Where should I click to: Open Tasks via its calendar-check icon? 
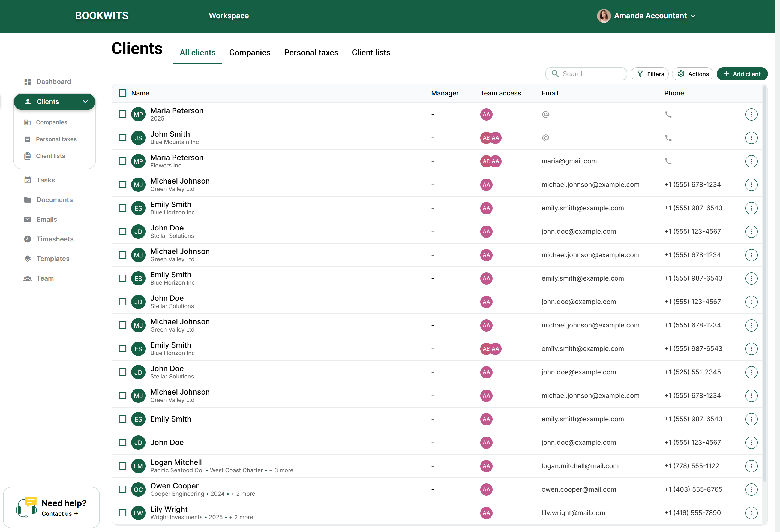(28, 180)
